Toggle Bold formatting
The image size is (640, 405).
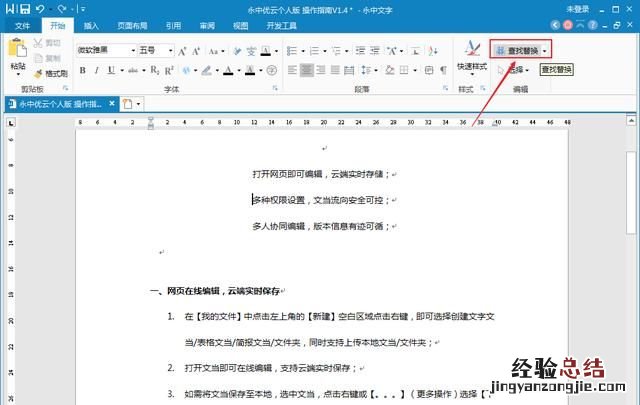coord(82,71)
